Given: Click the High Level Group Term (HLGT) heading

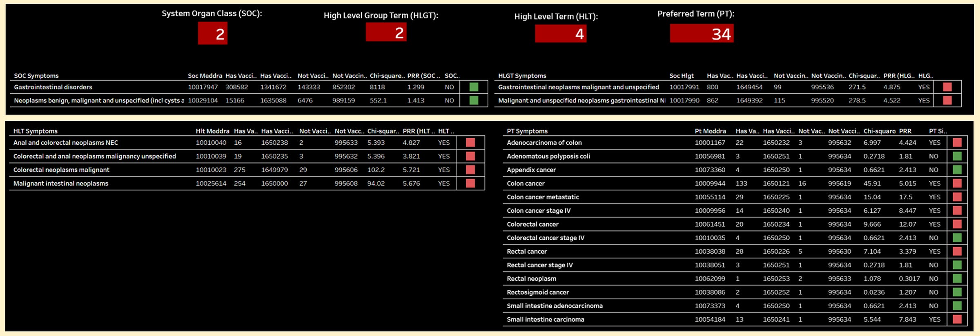Looking at the screenshot, I should 381,15.
